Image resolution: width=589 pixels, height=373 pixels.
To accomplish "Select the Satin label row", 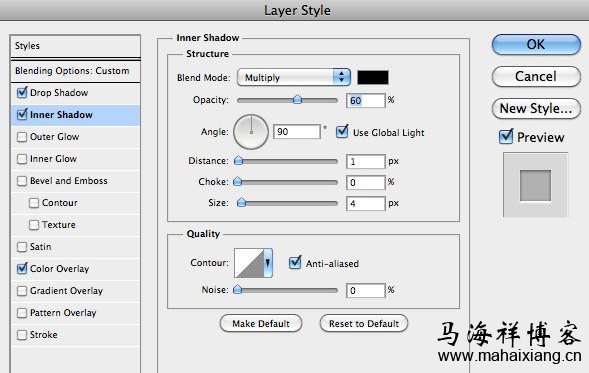I will point(76,247).
